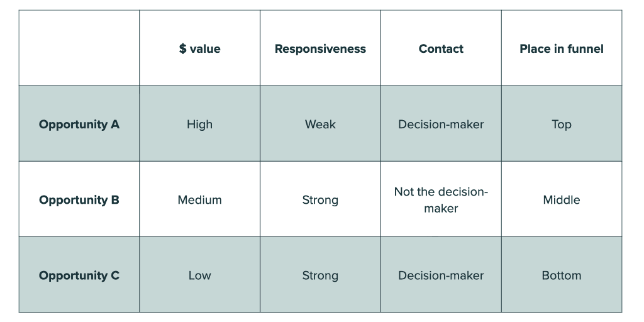
Task: Select Opportunity C's Decision-maker cell
Action: click(x=441, y=275)
